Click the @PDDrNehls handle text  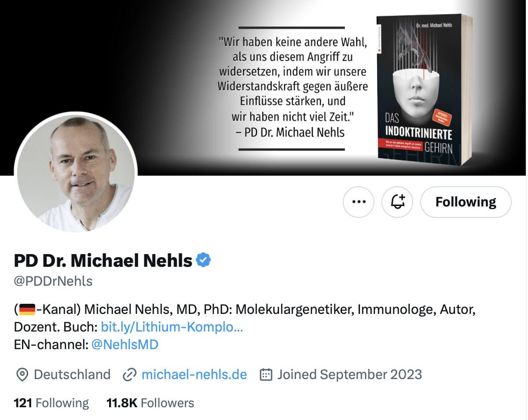coord(53,281)
